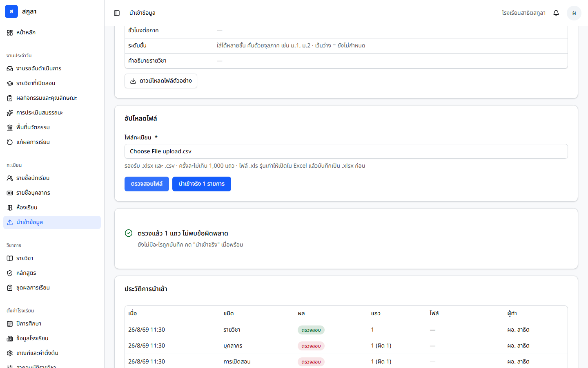Screen dimensions: 588x368
Task: Click นำเข้าข้อมูล breadcrumb title in header
Action: [143, 13]
